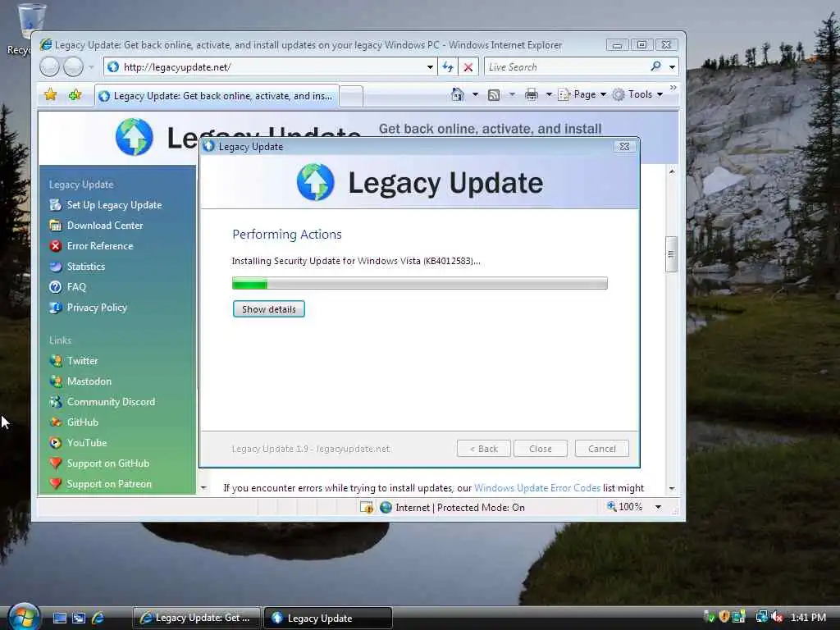Open the Tools menu dropdown
The width and height of the screenshot is (840, 630).
coord(637,95)
